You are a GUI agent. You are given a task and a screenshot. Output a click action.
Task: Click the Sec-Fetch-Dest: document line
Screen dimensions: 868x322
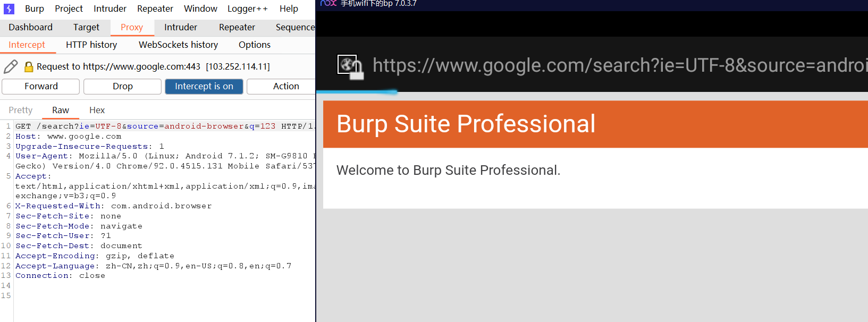click(x=79, y=246)
